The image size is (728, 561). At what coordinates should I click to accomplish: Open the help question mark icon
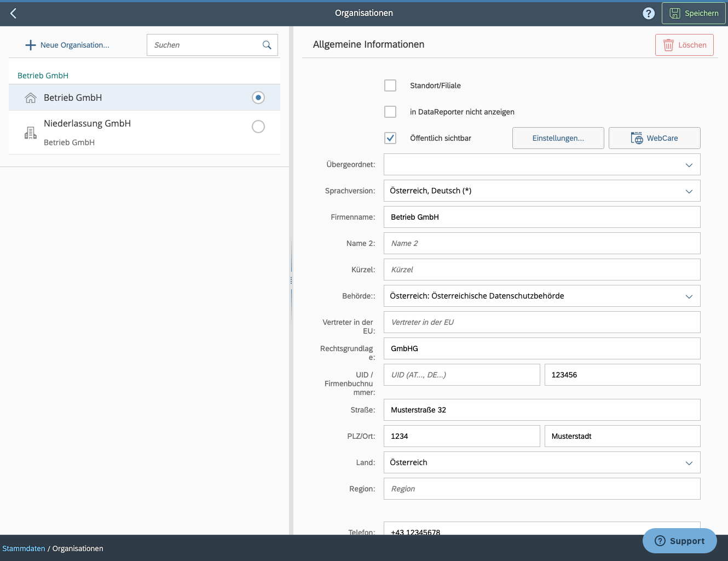click(649, 13)
